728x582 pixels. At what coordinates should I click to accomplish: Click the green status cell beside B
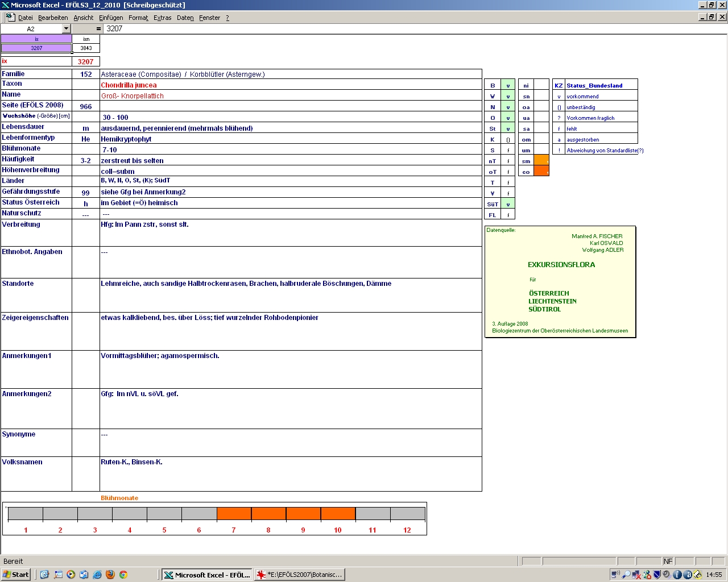click(508, 85)
